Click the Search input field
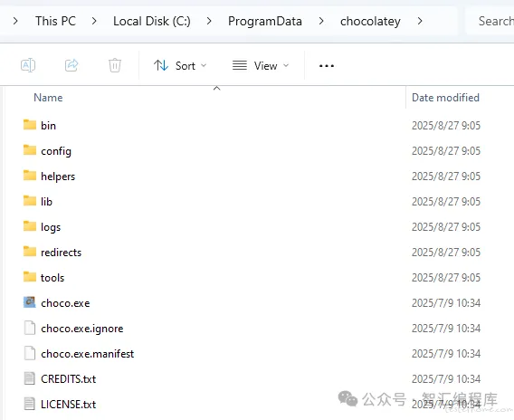 [490, 22]
